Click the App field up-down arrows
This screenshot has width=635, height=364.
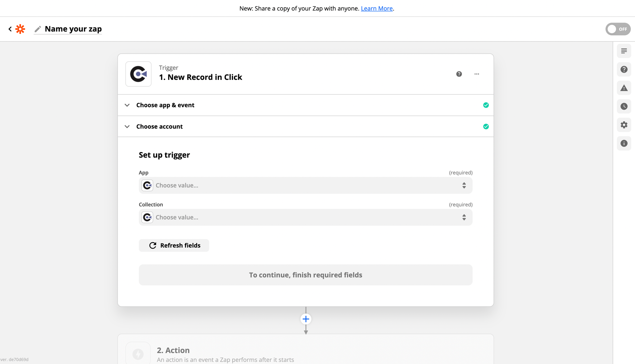464,185
